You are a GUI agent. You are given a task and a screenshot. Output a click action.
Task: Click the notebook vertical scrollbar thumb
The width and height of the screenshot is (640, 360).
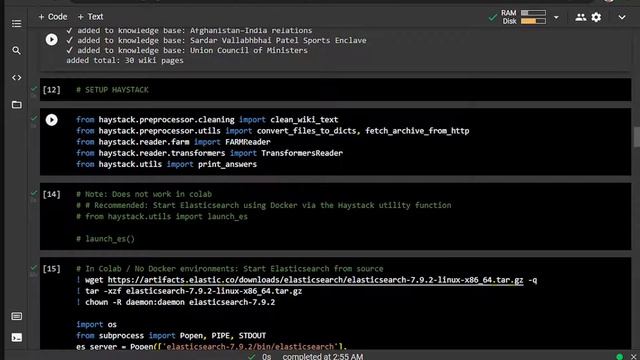point(636,137)
